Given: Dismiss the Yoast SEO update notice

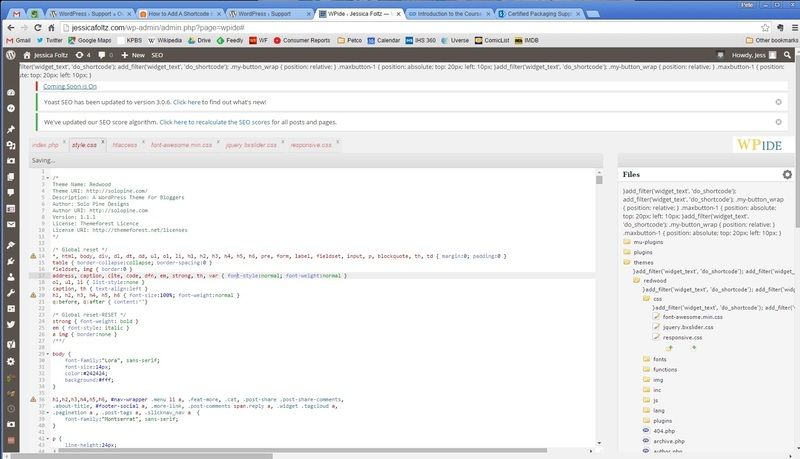Looking at the screenshot, I should [778, 102].
